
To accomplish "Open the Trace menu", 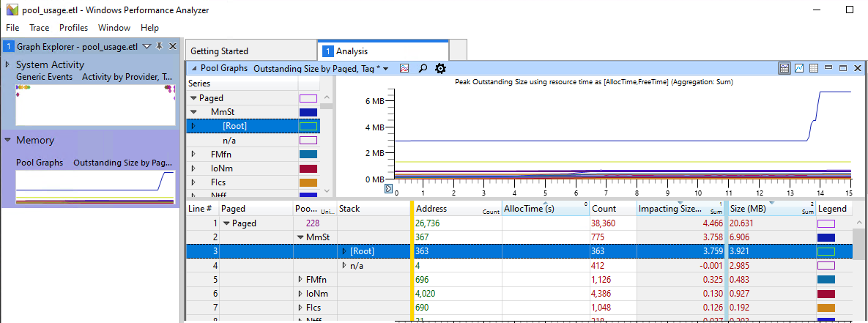I will [40, 28].
